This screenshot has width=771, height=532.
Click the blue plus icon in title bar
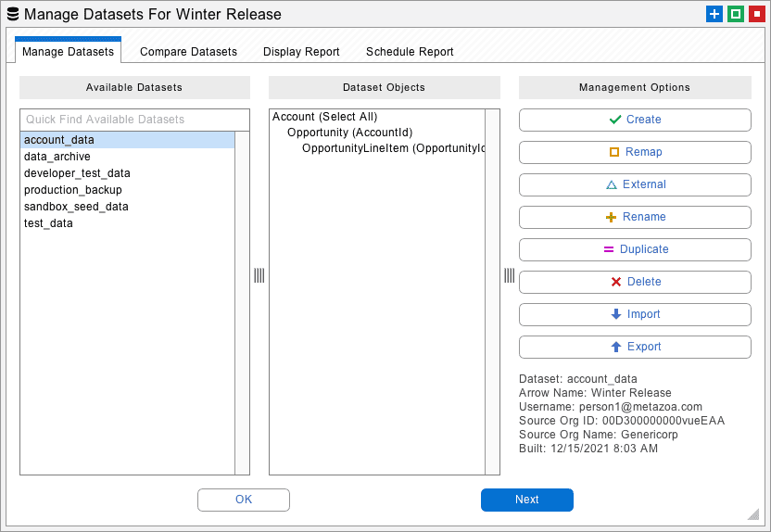714,14
